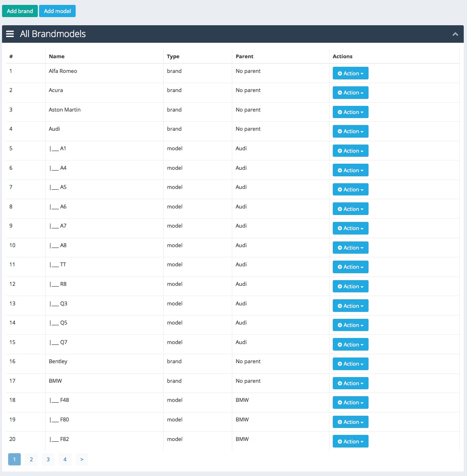
Task: Click model type cell in A1 row
Action: pyautogui.click(x=198, y=151)
